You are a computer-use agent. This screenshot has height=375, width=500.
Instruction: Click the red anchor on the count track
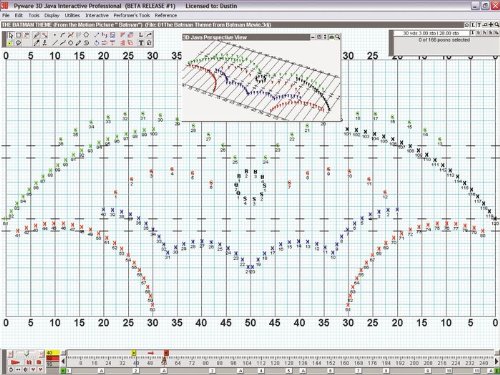[x=166, y=353]
